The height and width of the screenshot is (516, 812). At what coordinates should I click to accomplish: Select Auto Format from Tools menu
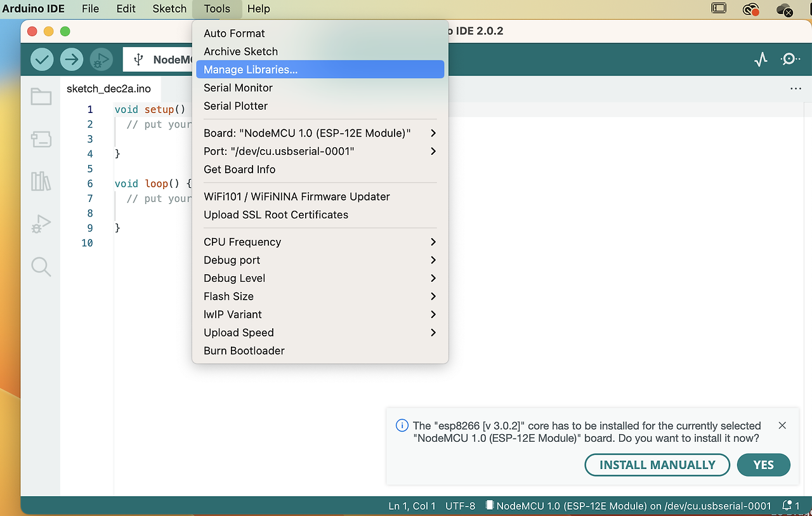tap(320, 34)
